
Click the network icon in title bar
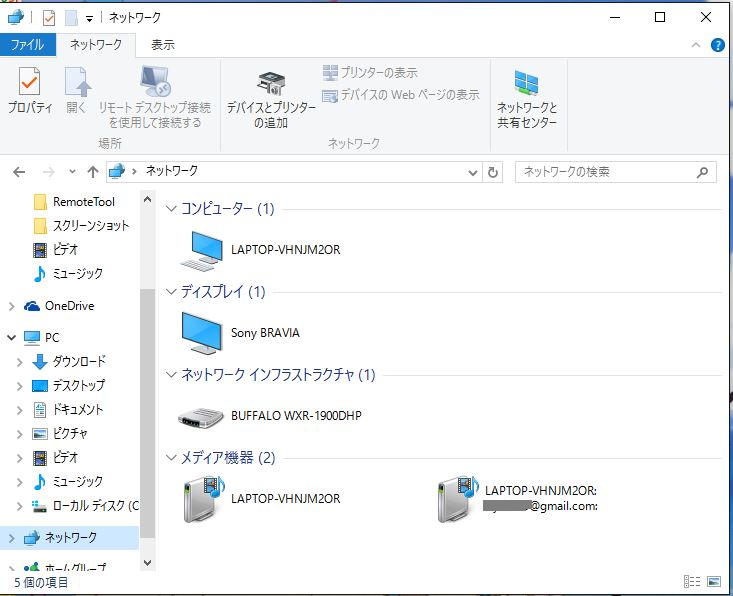[x=15, y=17]
